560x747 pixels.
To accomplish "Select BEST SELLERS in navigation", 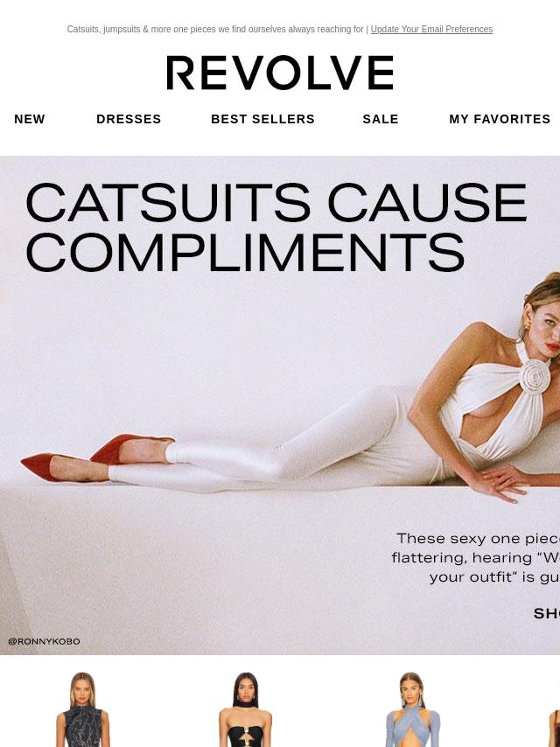I will click(262, 119).
